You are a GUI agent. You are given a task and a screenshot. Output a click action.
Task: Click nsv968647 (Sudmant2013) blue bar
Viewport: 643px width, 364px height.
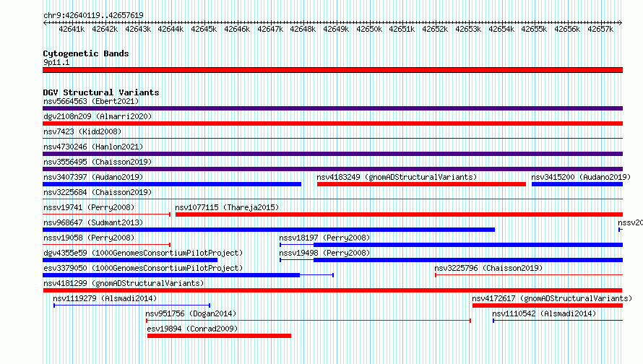point(269,230)
